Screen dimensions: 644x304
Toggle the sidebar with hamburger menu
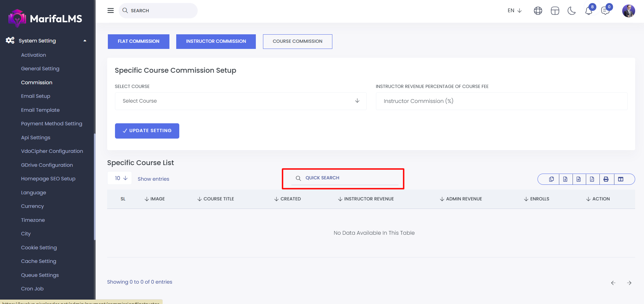coord(111,11)
